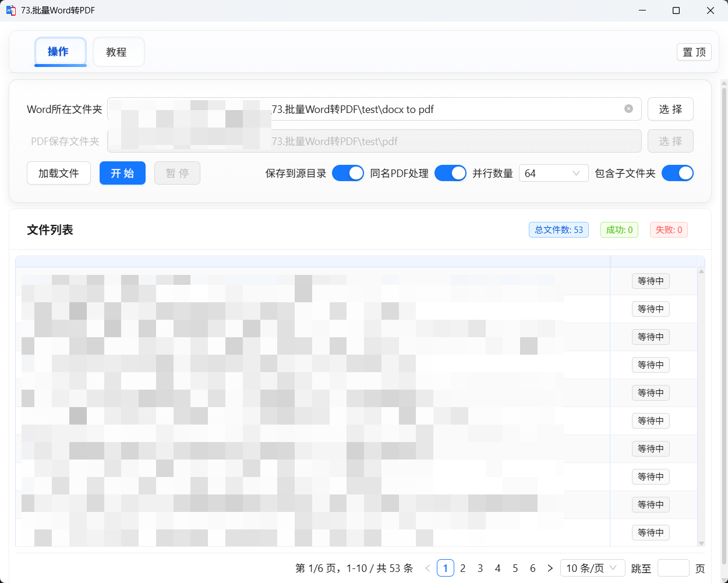728x583 pixels.
Task: Jump to page 6 in pagination
Action: point(532,568)
